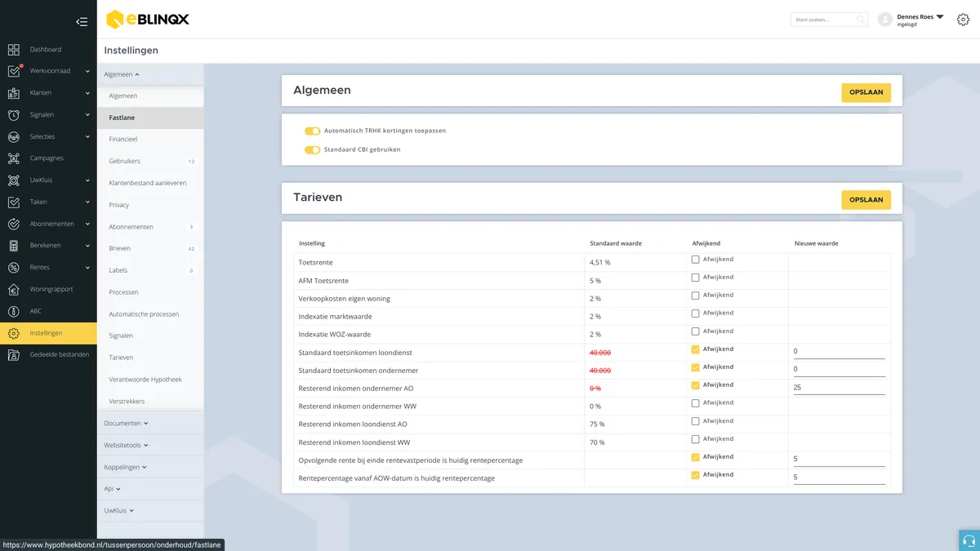Click the Rentes percent icon
The height and width of the screenshot is (551, 980).
click(14, 268)
